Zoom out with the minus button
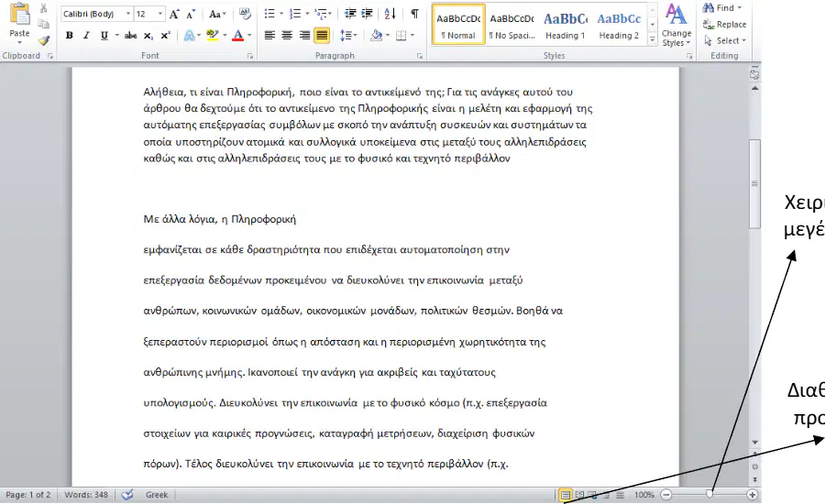The height and width of the screenshot is (504, 825). pyautogui.click(x=666, y=495)
